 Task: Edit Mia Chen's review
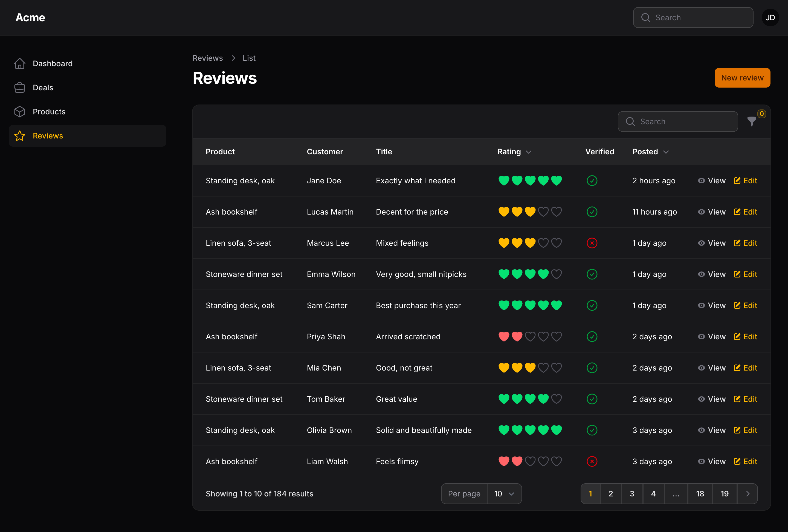(745, 368)
